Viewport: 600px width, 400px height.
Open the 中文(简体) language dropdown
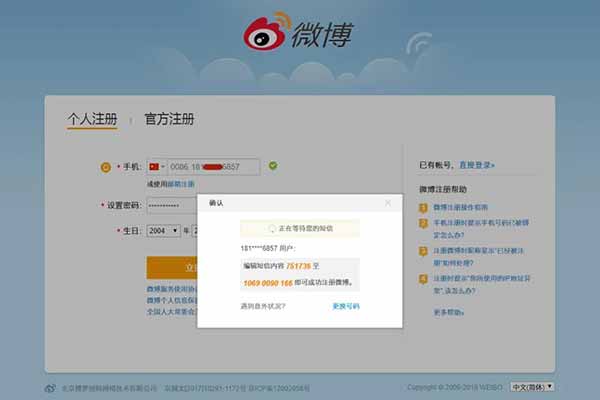[x=532, y=387]
